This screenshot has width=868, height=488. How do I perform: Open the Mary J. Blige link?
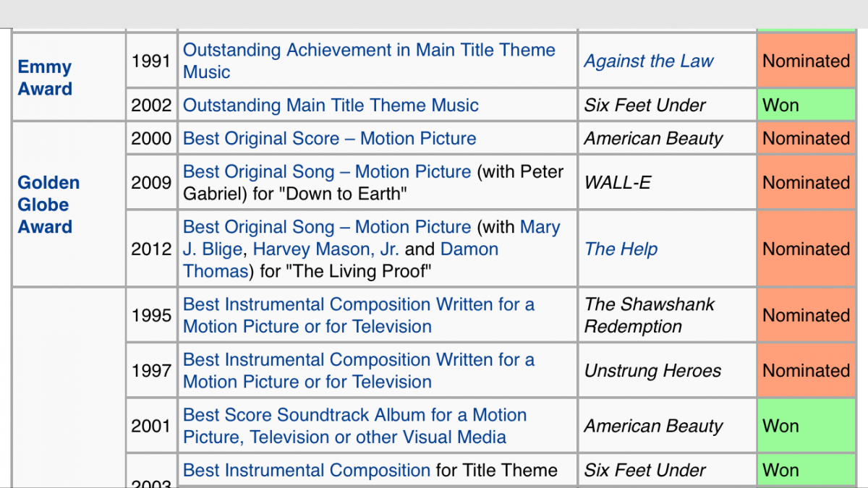tap(372, 238)
